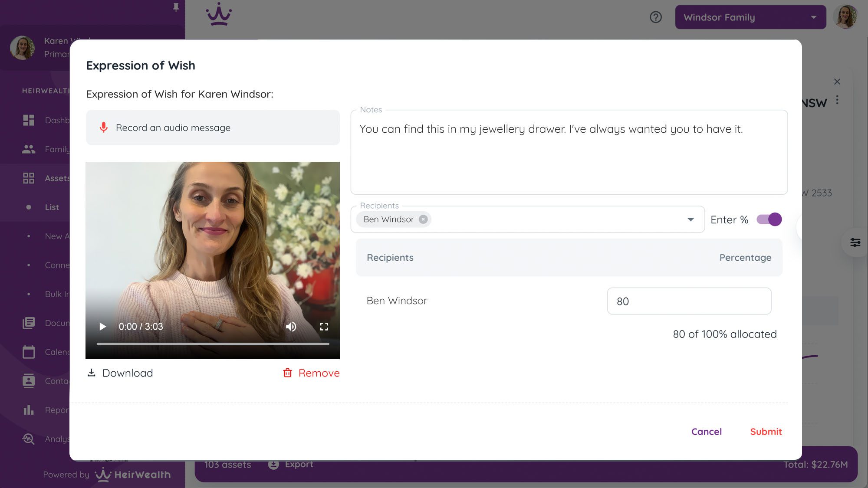The width and height of the screenshot is (868, 488).
Task: Open the Contacts sidebar icon
Action: click(29, 381)
